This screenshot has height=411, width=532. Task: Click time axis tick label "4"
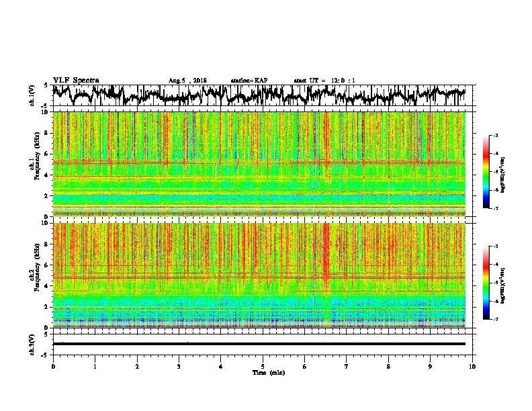coord(221,367)
